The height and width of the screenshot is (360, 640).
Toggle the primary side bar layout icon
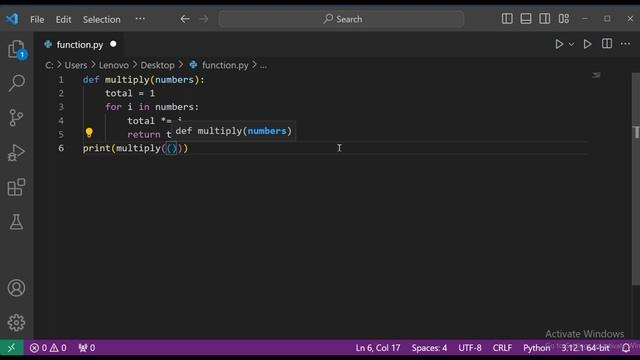click(507, 19)
